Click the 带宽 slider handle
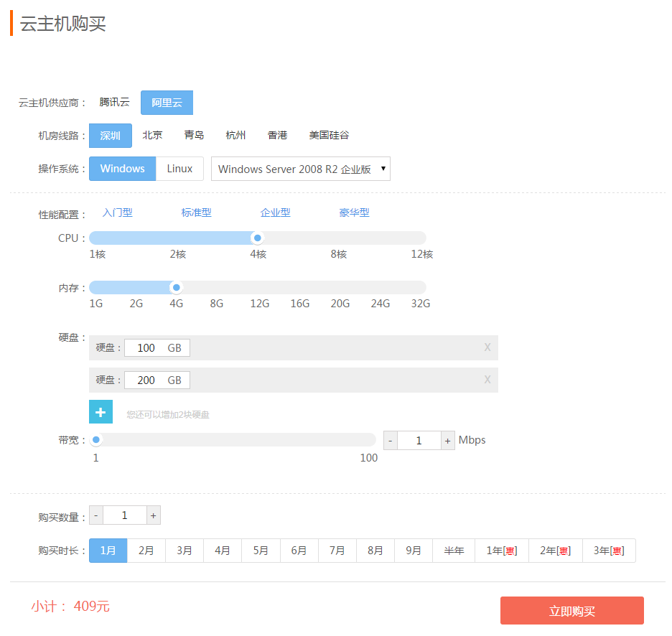 click(96, 440)
